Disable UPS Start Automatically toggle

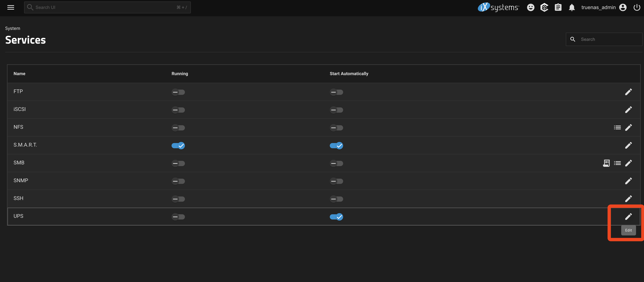pos(336,217)
